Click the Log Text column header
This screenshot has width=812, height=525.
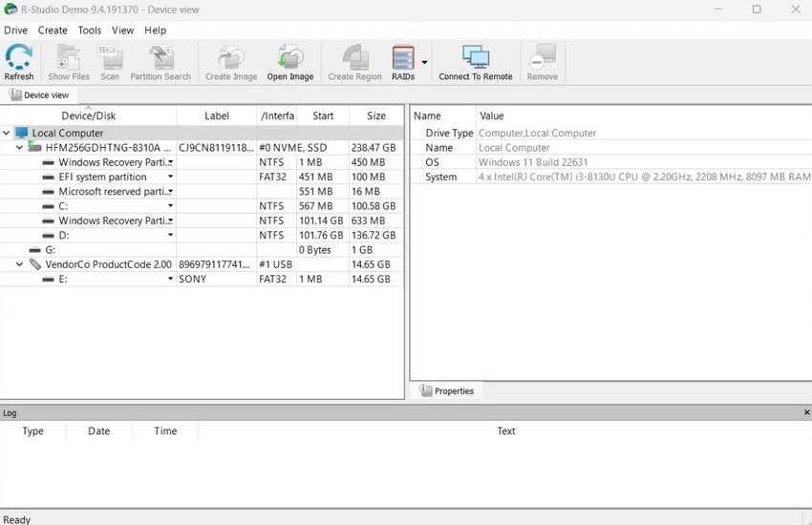coord(506,430)
